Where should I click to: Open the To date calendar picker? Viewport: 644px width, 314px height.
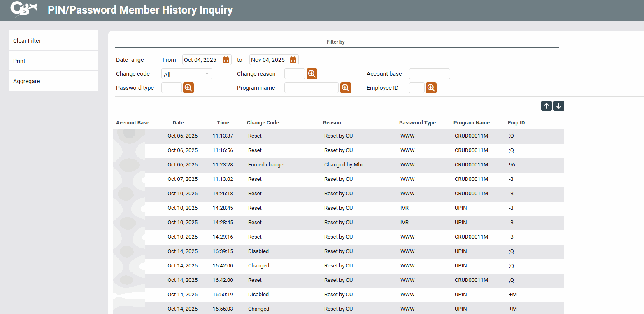click(x=293, y=60)
